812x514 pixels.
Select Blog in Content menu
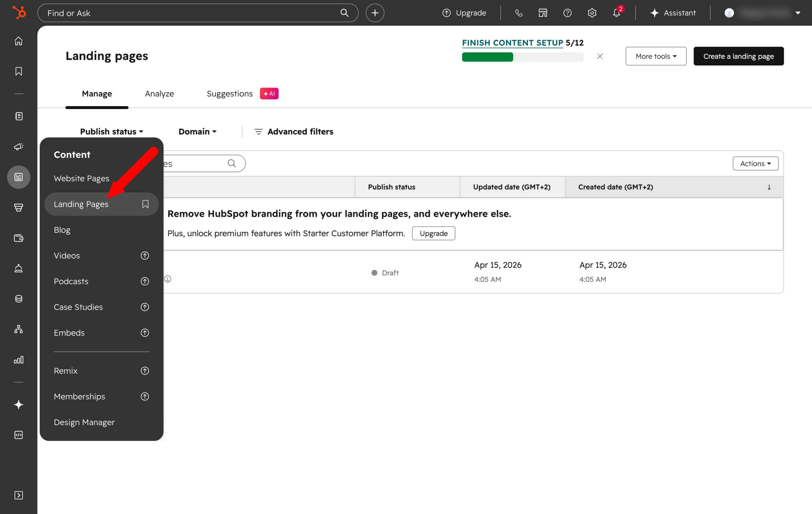(x=62, y=230)
